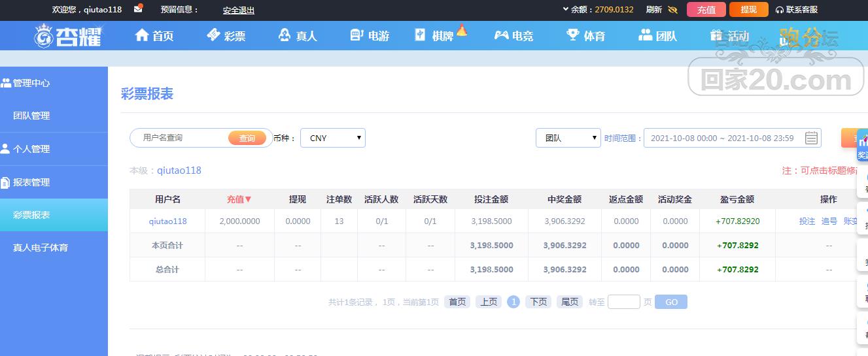The width and height of the screenshot is (868, 356).
Task: Expand the balance dropdown chevron
Action: click(x=566, y=9)
